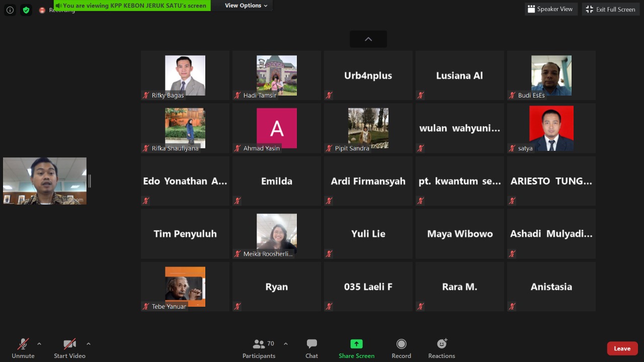
Task: Exit Full Screen mode
Action: pos(610,9)
